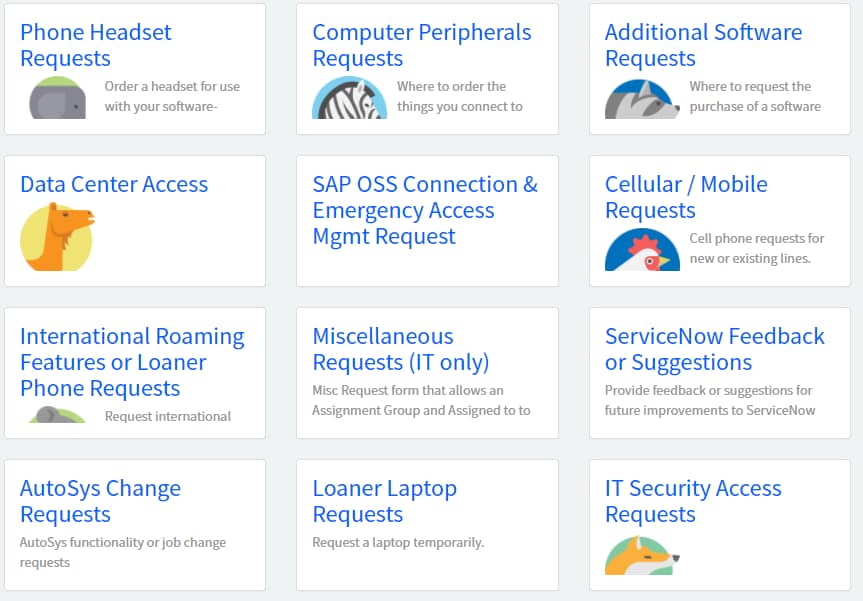Click the rooster icon for Cellular / Mobile Requests
The width and height of the screenshot is (863, 601).
point(642,249)
